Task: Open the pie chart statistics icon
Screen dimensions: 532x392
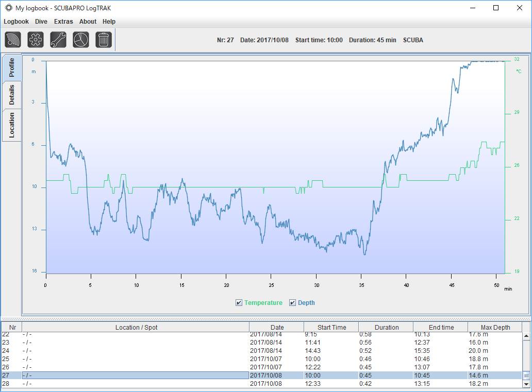Action: [x=81, y=40]
